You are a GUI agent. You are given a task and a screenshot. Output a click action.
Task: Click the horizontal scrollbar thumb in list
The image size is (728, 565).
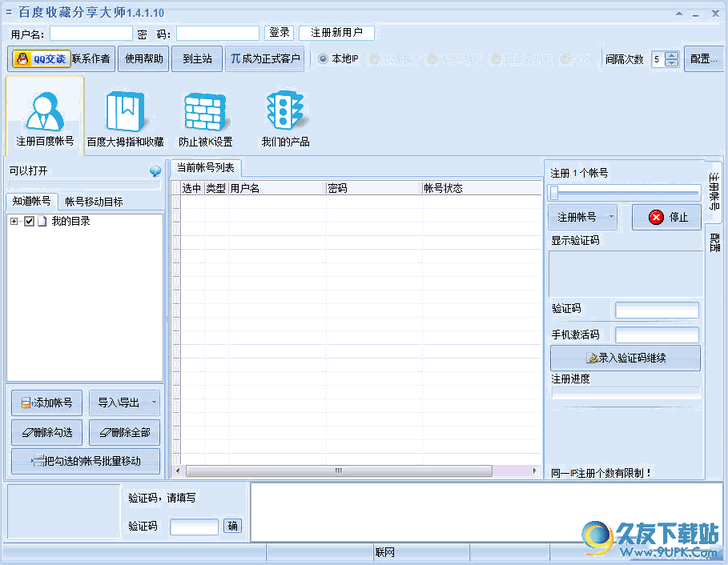pyautogui.click(x=339, y=471)
